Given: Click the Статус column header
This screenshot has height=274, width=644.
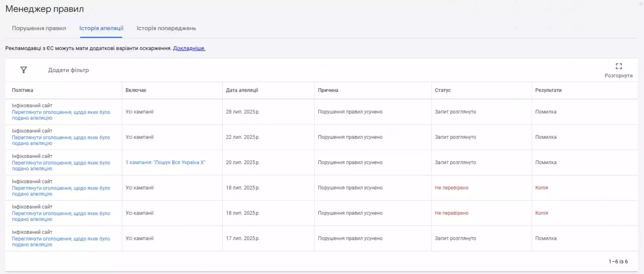Looking at the screenshot, I should pos(443,90).
